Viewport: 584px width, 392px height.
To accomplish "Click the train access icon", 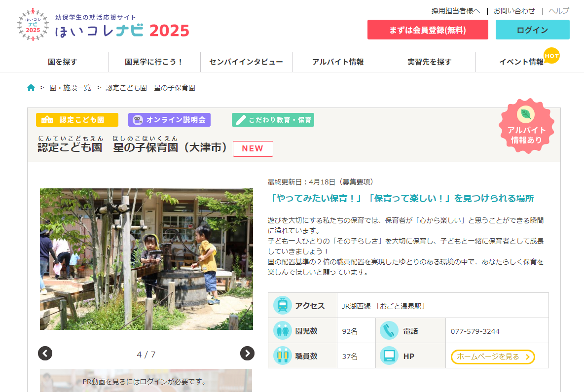I will coord(283,306).
